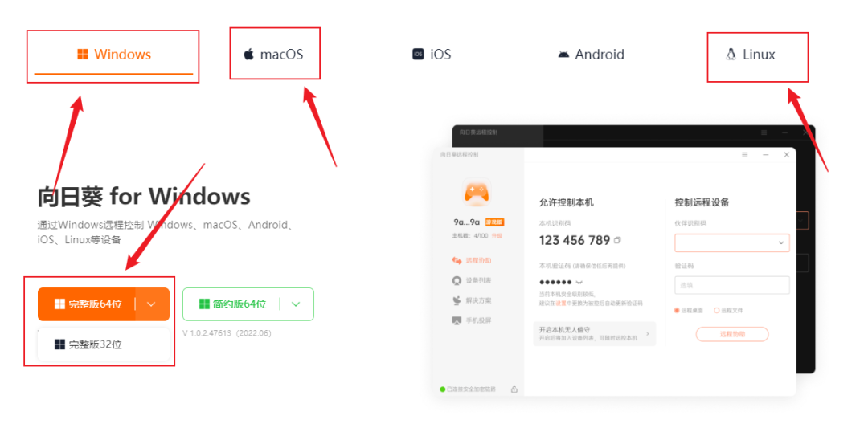
Task: Switch to the macOS platform tab
Action: point(273,55)
